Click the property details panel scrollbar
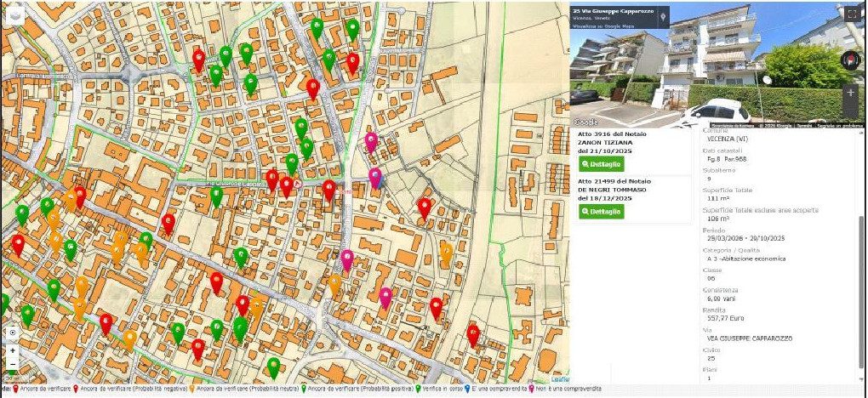868x398 pixels. tap(860, 291)
